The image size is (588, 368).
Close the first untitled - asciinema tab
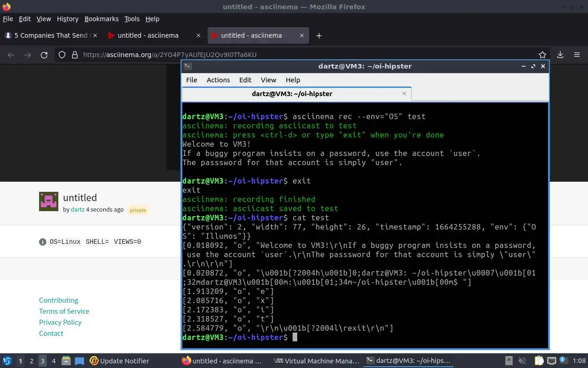tap(198, 35)
